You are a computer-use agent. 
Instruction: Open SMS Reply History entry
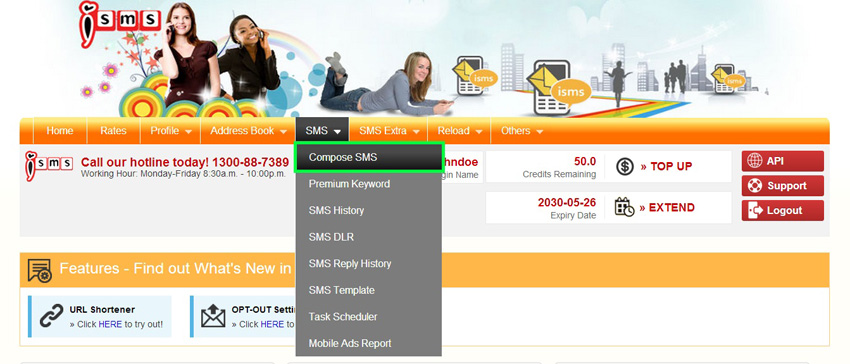[x=369, y=264]
